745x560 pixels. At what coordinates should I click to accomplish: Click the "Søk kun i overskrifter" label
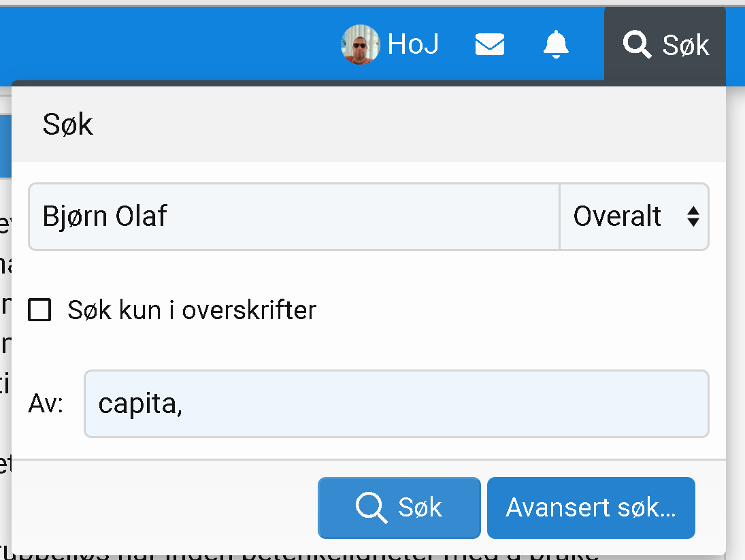[191, 310]
